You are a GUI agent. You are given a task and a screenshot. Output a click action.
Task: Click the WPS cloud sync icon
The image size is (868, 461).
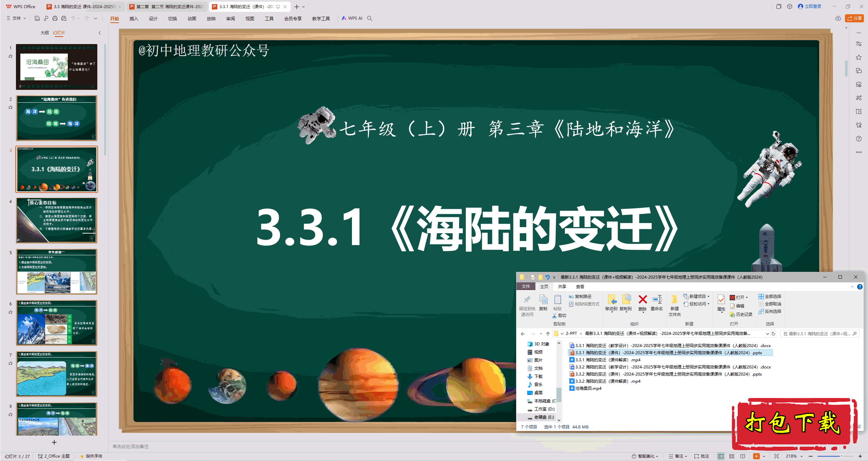click(838, 18)
